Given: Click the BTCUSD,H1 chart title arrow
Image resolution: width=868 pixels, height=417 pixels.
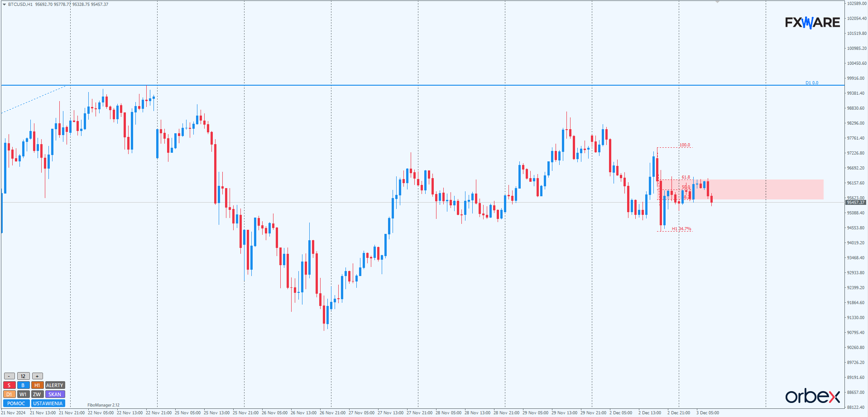Looking at the screenshot, I should coord(5,5).
